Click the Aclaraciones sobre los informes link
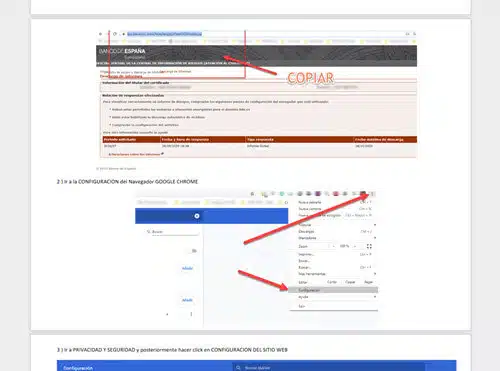Screen dimensions: 500x371 click(x=136, y=154)
